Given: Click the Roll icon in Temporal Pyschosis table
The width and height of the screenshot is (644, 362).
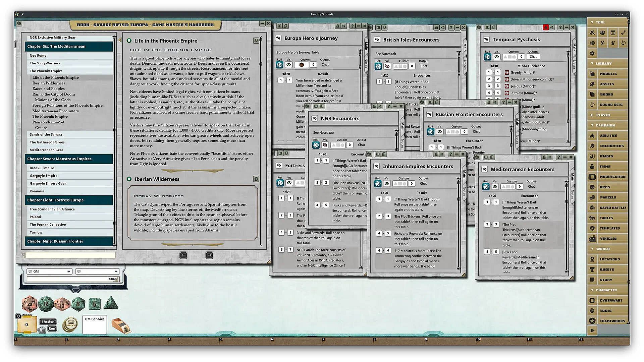Looking at the screenshot, I should point(487,57).
